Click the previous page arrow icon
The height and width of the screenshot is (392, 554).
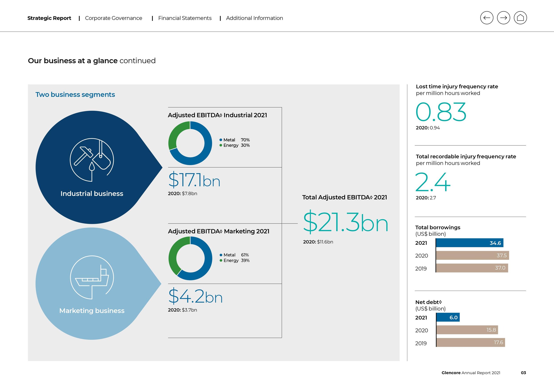point(486,18)
